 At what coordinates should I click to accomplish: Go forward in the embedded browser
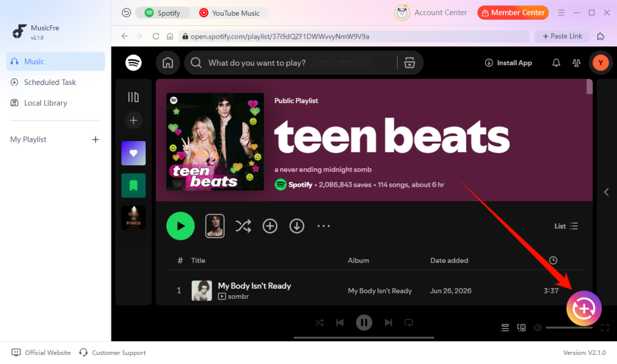139,36
